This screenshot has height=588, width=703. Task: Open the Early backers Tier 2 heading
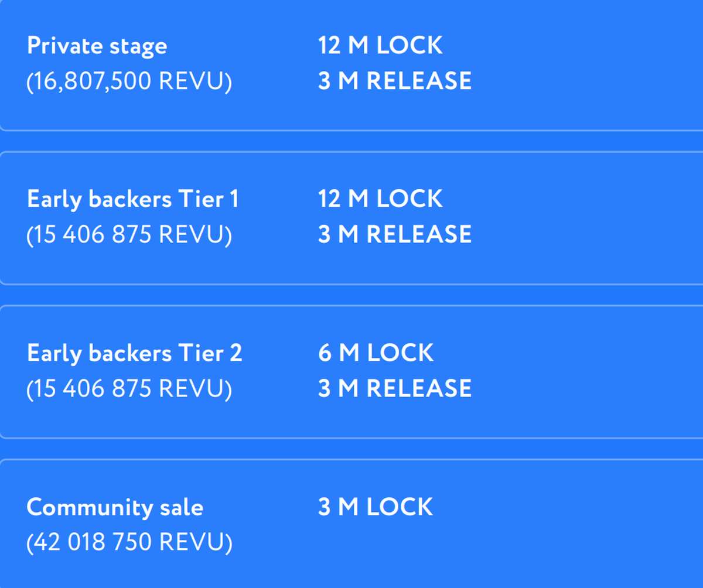click(x=134, y=353)
